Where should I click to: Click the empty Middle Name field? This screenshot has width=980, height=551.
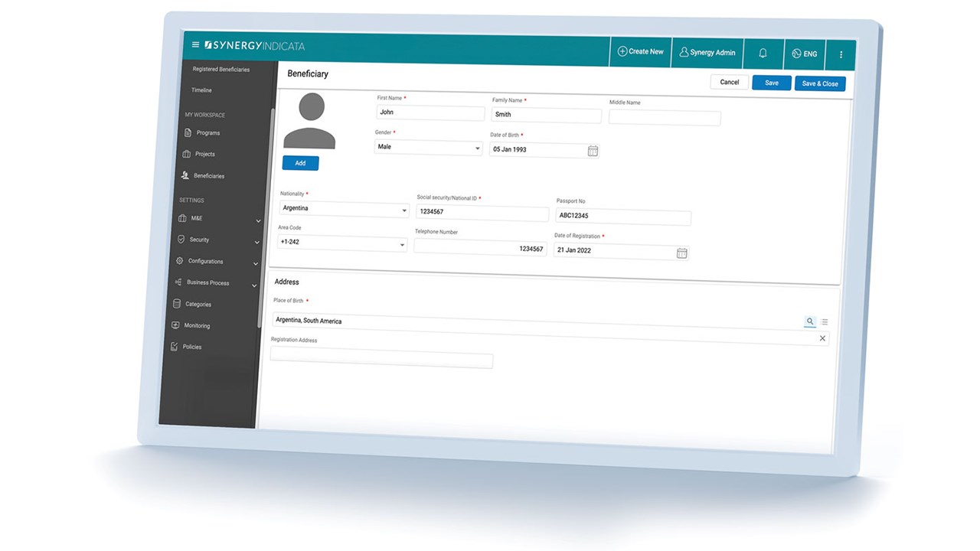point(665,118)
